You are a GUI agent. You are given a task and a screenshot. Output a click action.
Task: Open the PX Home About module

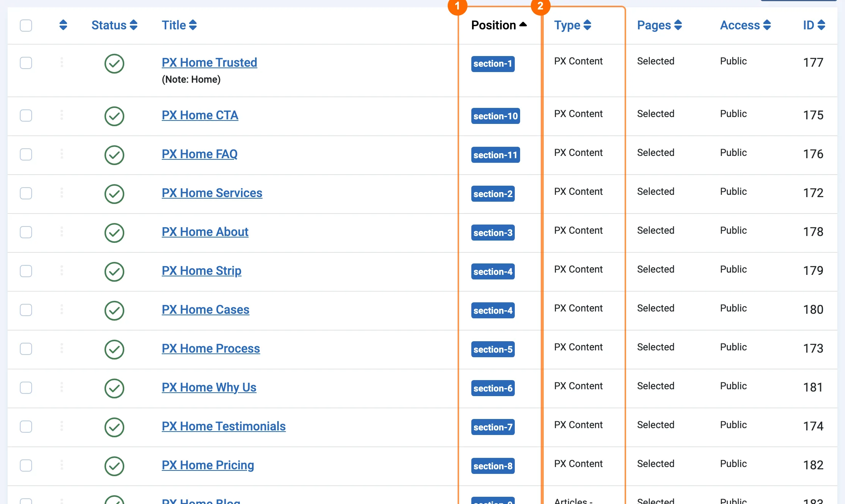tap(205, 232)
